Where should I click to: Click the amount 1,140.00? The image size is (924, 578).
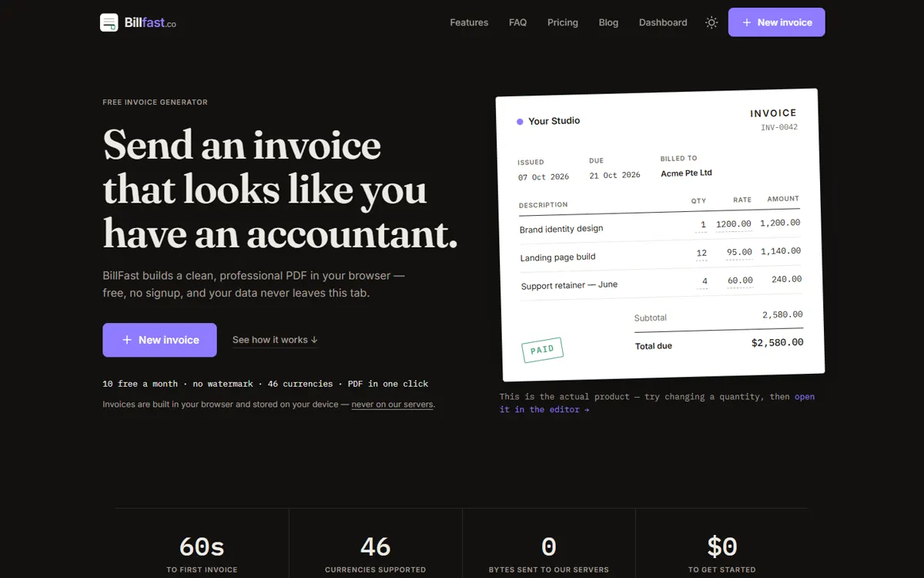coord(781,251)
